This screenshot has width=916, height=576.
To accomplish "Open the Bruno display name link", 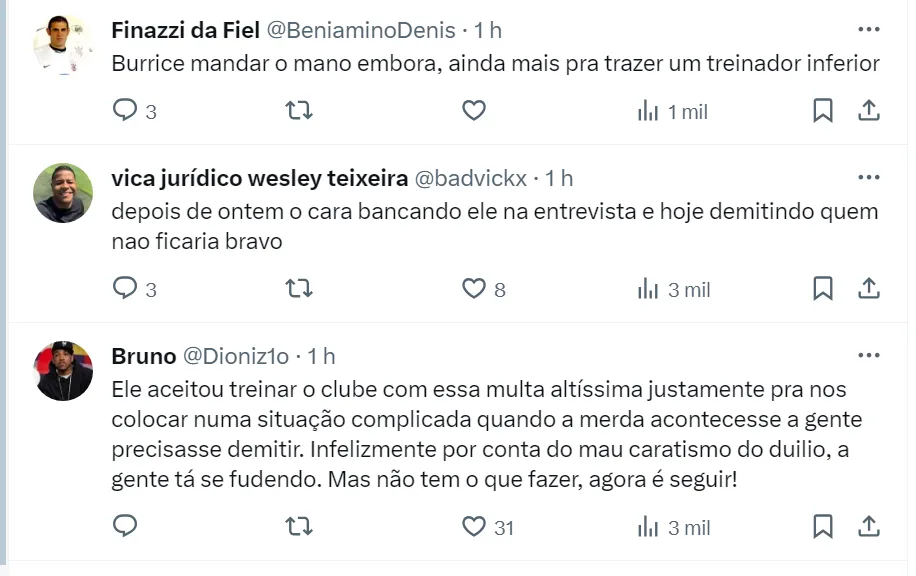I will click(143, 356).
